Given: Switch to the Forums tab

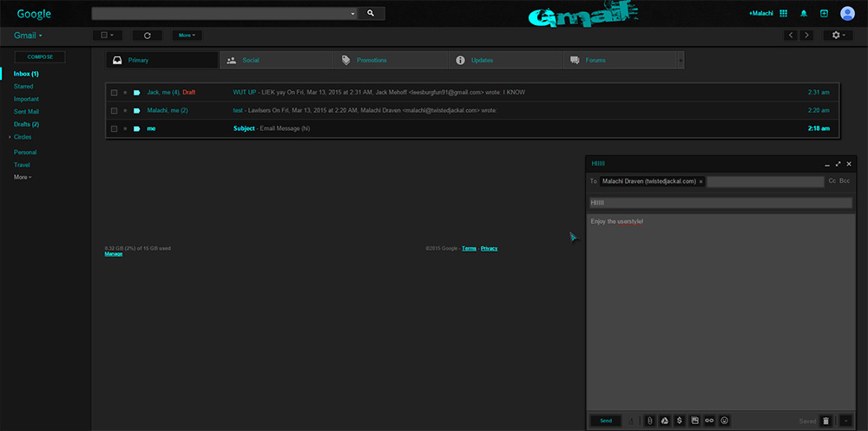Looking at the screenshot, I should (620, 61).
